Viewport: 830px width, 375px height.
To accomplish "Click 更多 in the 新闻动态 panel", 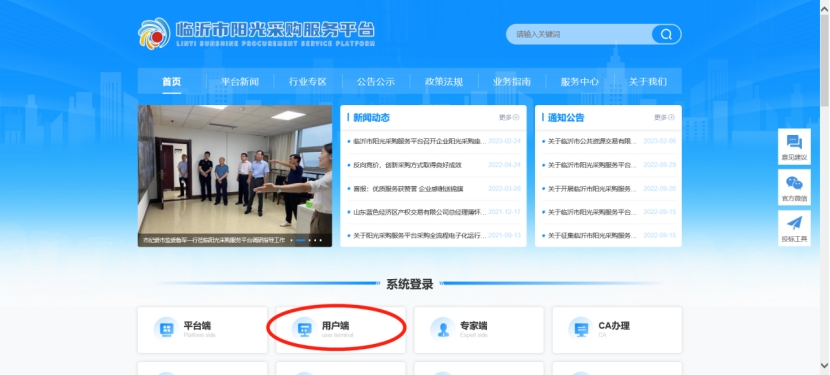I will tap(509, 118).
